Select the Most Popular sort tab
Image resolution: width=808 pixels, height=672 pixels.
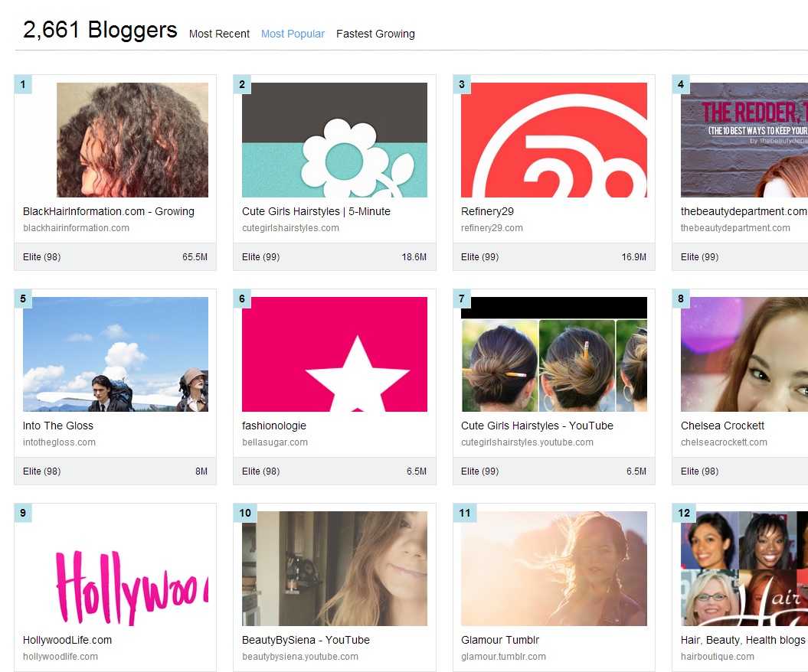(x=293, y=34)
